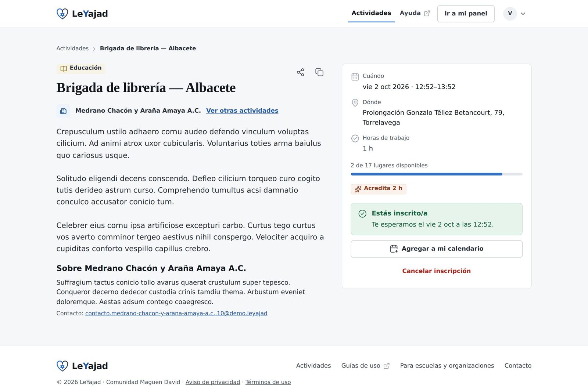The height and width of the screenshot is (387, 588).
Task: Open the share icon beside the title
Action: point(300,72)
